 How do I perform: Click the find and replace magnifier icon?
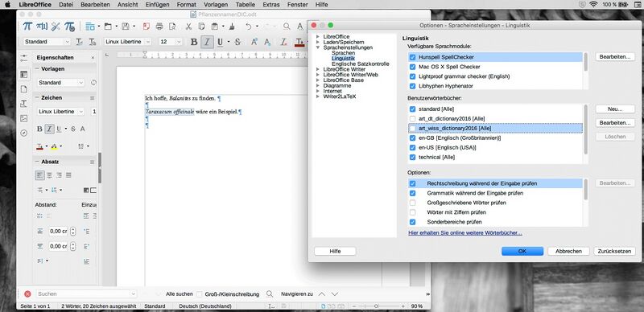[x=287, y=27]
